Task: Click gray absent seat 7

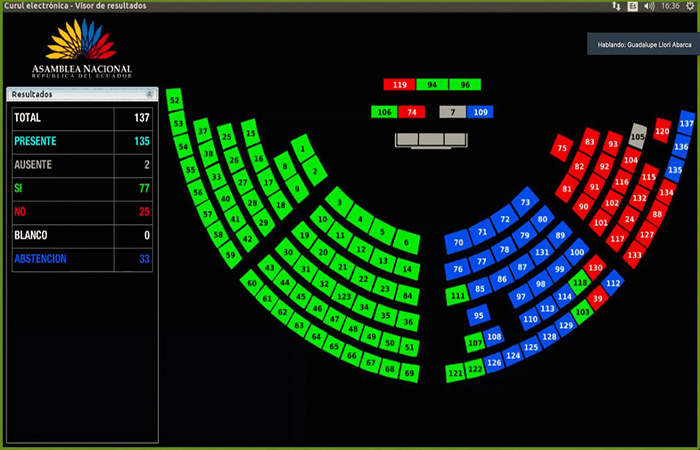Action: (452, 112)
